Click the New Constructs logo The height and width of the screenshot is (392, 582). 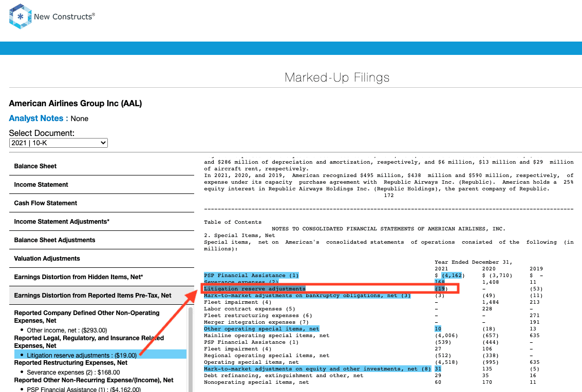point(52,16)
